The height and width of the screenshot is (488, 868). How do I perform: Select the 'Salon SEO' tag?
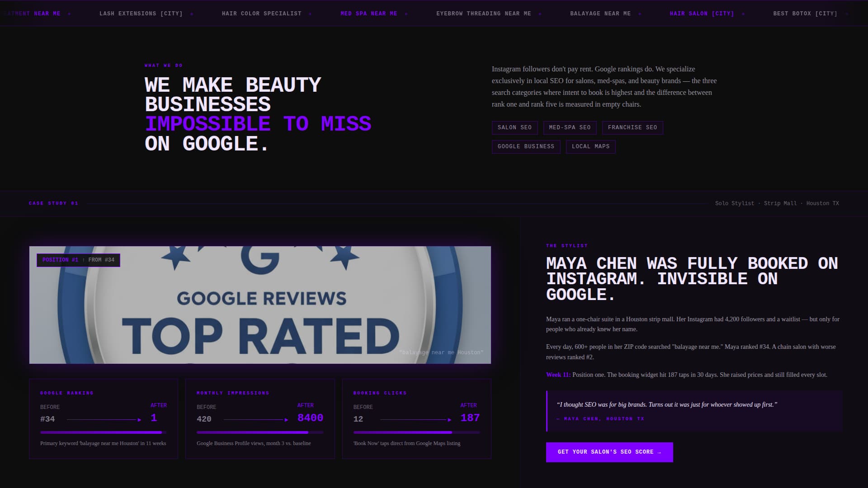pos(515,128)
